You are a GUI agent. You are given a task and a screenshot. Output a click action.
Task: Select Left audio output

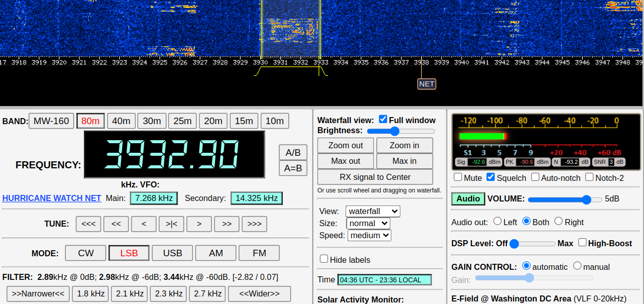(x=497, y=221)
